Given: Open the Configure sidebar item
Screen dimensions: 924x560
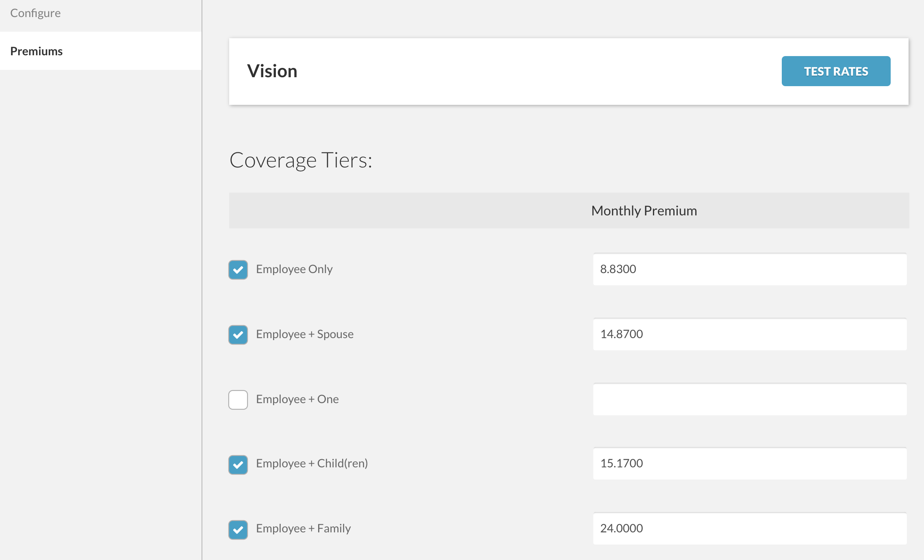Looking at the screenshot, I should (x=35, y=13).
